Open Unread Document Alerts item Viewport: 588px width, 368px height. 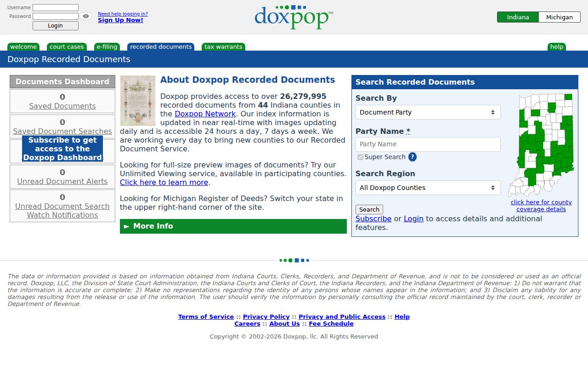coord(62,177)
